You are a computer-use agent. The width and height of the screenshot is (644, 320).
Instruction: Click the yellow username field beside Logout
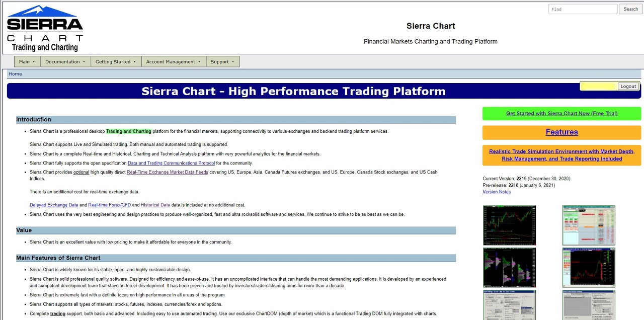point(598,86)
